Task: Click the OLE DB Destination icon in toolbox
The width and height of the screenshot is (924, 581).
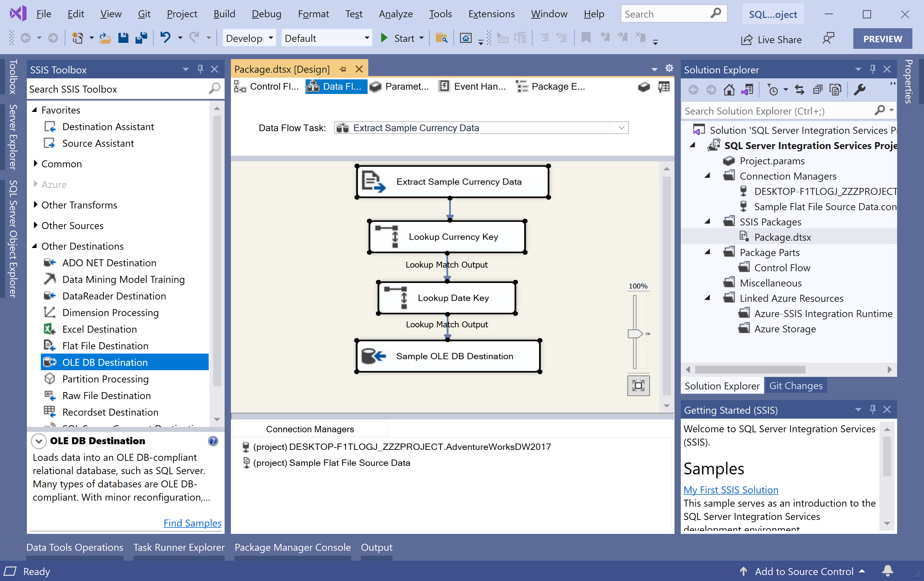Action: pos(49,362)
